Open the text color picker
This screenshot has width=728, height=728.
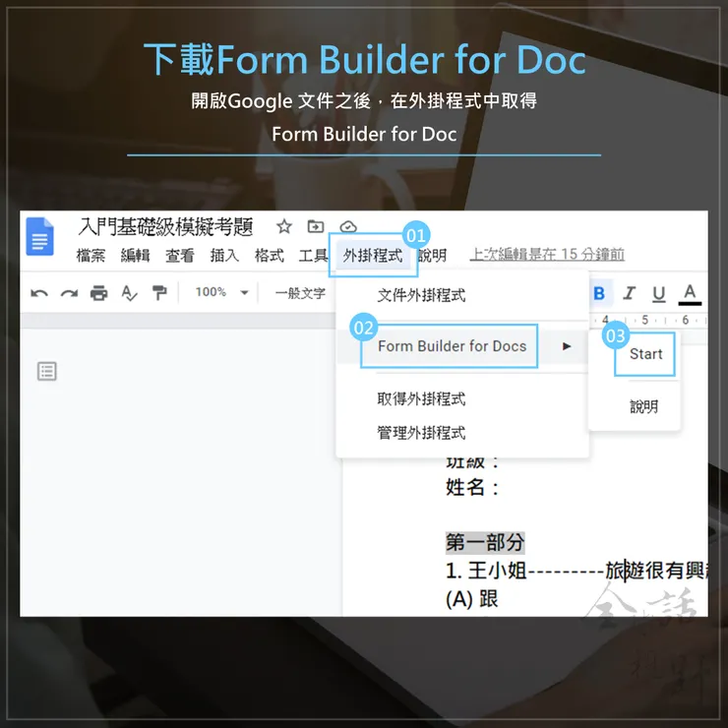point(690,295)
